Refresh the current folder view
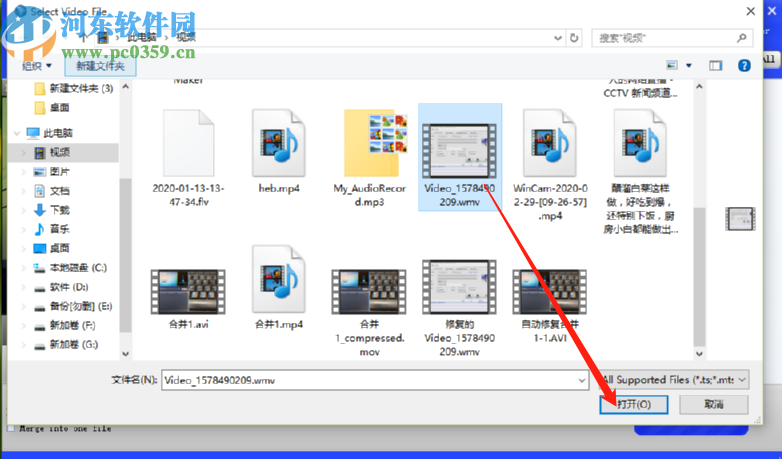Image resolution: width=782 pixels, height=459 pixels. coord(574,38)
